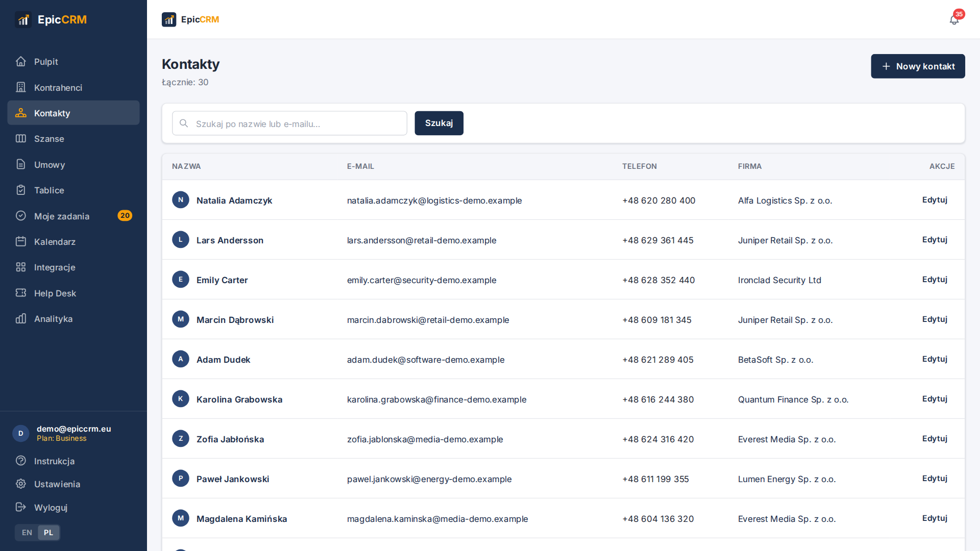The image size is (980, 551).
Task: Switch language to EN
Action: [x=27, y=533]
